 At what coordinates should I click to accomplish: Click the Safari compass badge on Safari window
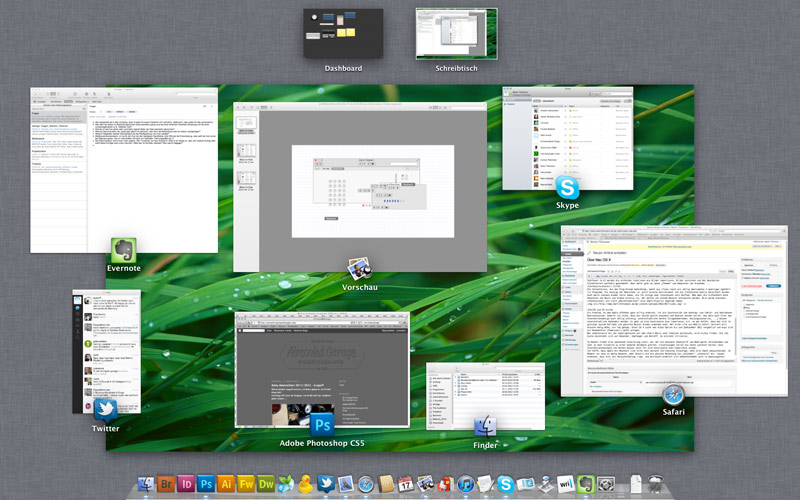(x=673, y=394)
